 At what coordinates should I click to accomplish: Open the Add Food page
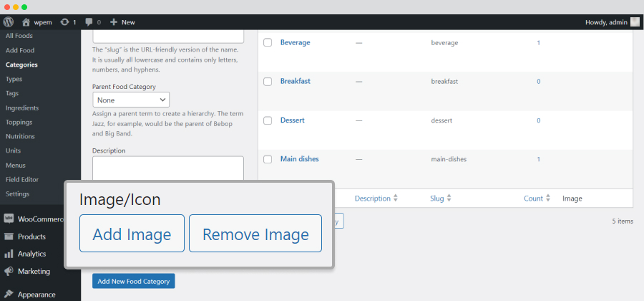pos(20,50)
